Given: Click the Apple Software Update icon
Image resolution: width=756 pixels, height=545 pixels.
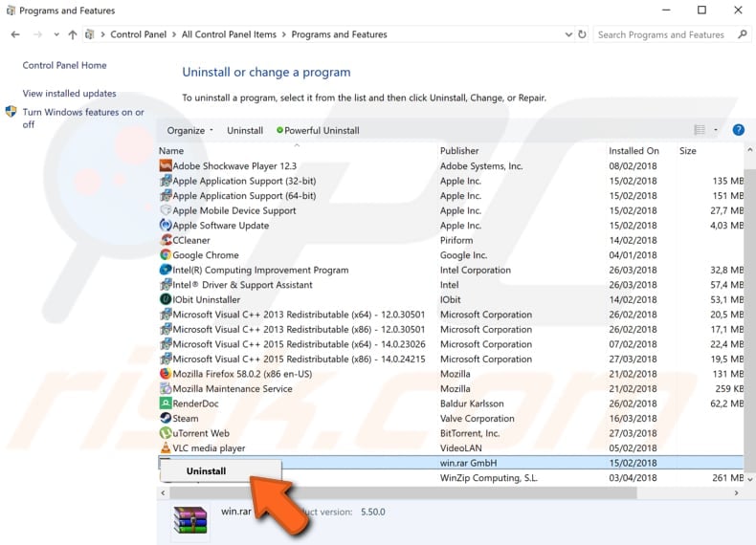Looking at the screenshot, I should click(x=166, y=225).
